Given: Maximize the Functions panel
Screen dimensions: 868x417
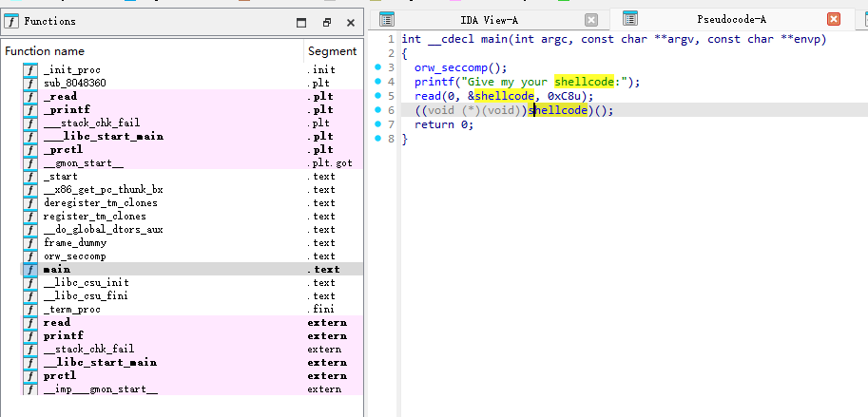Looking at the screenshot, I should pyautogui.click(x=301, y=22).
